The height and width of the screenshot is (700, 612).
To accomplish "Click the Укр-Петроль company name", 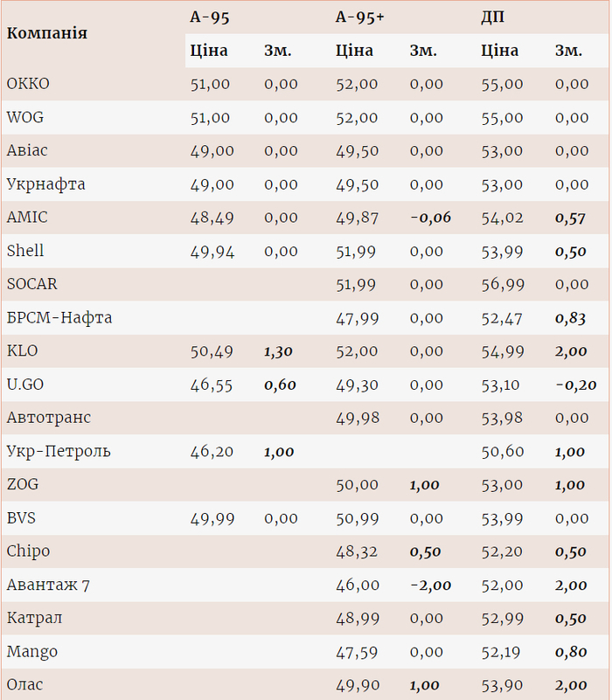I will click(x=58, y=452).
